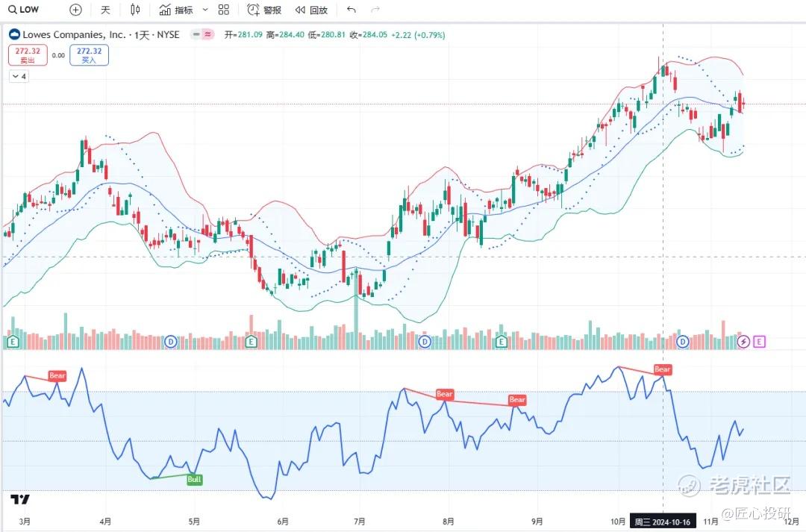Open the 天 interval selector
806x532 pixels.
point(105,10)
